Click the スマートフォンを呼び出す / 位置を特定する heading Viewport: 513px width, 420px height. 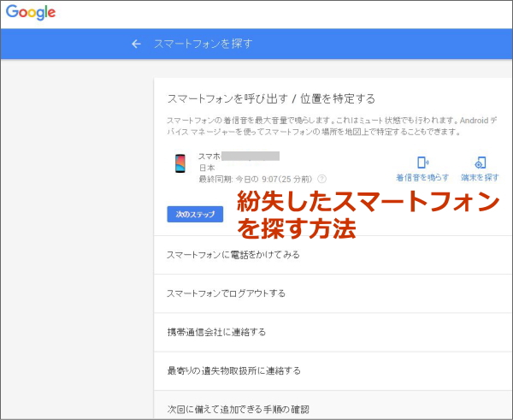coord(271,99)
